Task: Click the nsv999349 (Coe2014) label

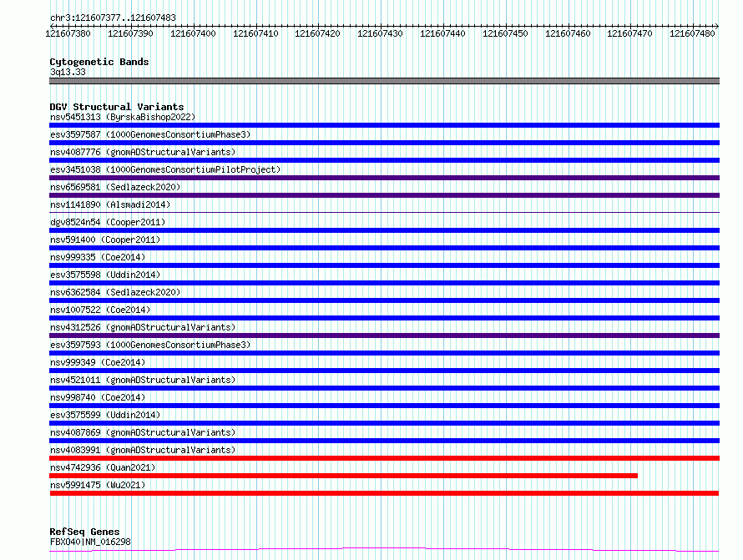Action: point(98,362)
